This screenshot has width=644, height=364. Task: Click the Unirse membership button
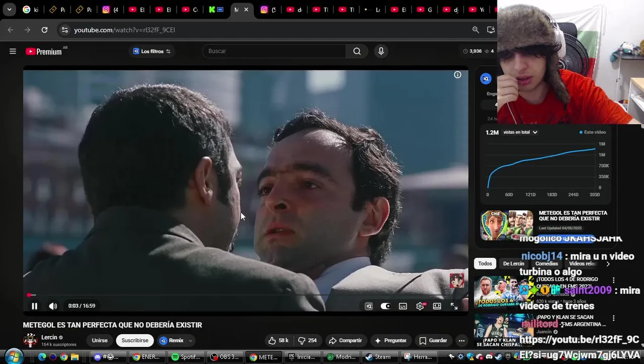click(x=100, y=340)
